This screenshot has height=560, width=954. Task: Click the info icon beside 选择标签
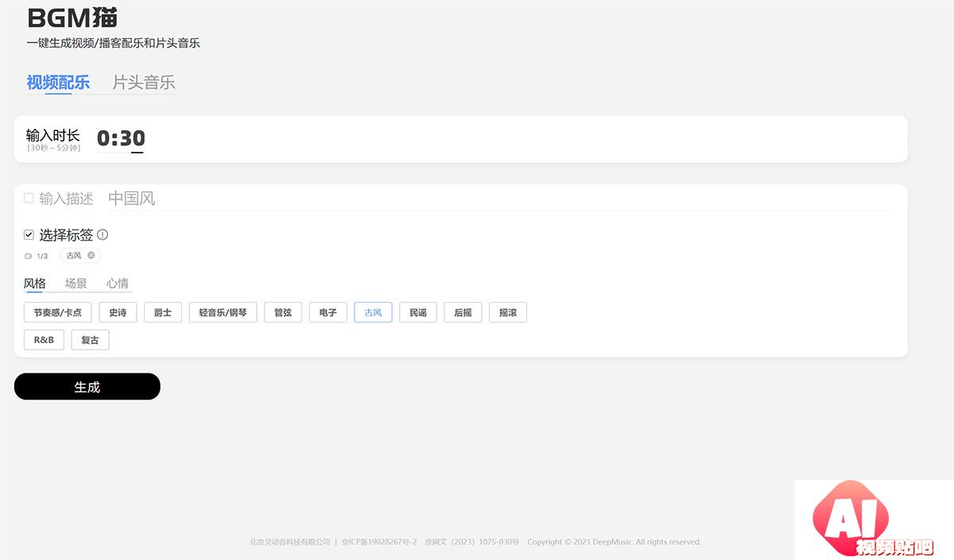point(103,235)
